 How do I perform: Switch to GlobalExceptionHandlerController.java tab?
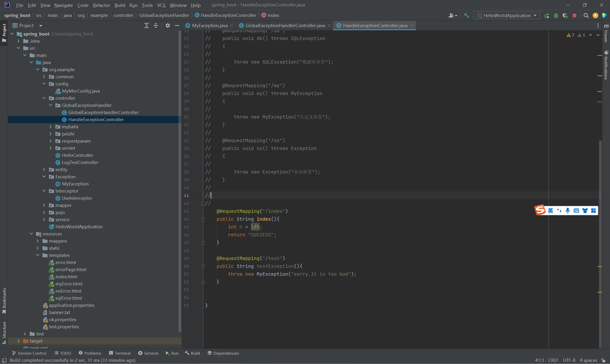pyautogui.click(x=285, y=25)
